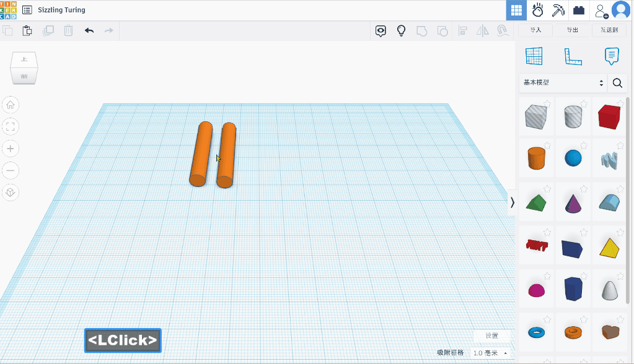Viewport: 634px width, 364px height.
Task: Switch to 3D design grid view
Action: pyautogui.click(x=516, y=11)
